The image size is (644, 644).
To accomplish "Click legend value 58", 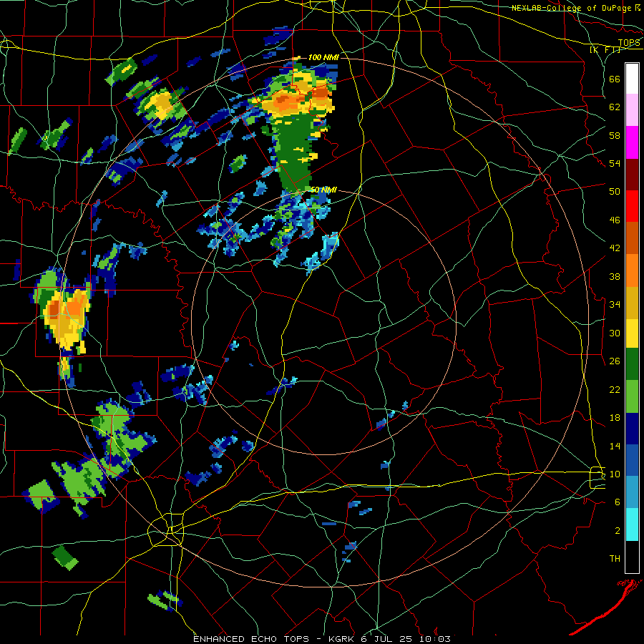I will (x=615, y=135).
